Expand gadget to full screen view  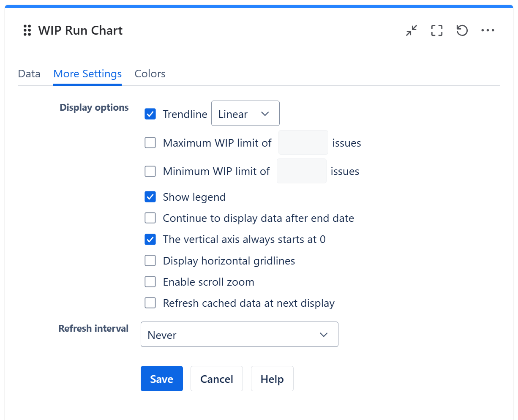point(436,30)
